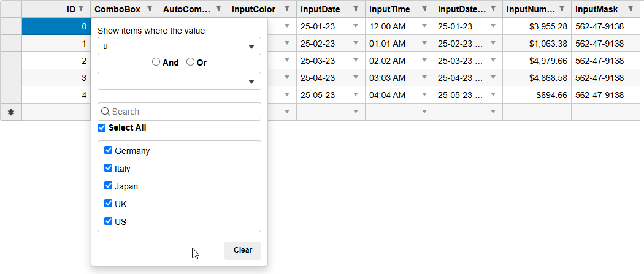Open the InputColor column filter icon
The image size is (644, 274).
(286, 9)
